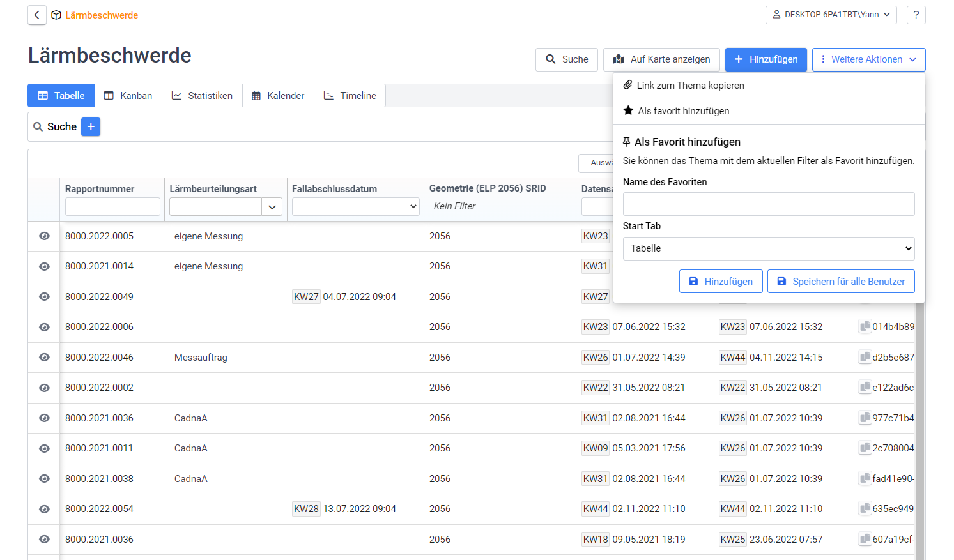This screenshot has height=560, width=954.
Task: Go back using the arrow button
Action: (x=37, y=15)
